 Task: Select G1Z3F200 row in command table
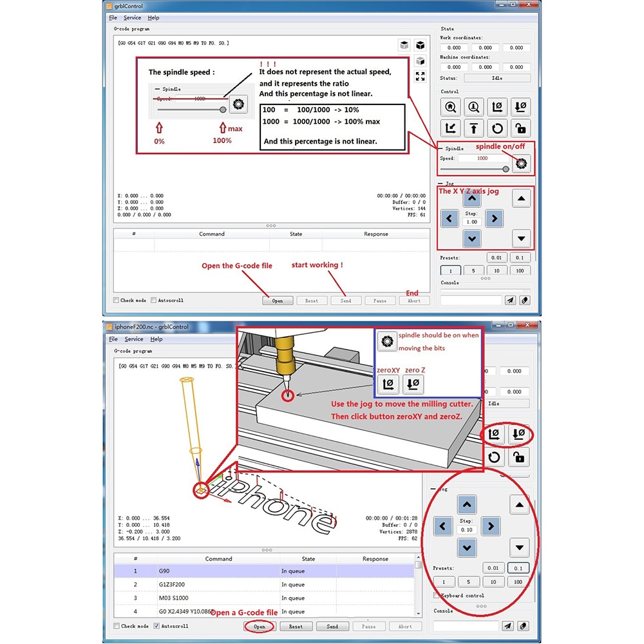(264, 584)
